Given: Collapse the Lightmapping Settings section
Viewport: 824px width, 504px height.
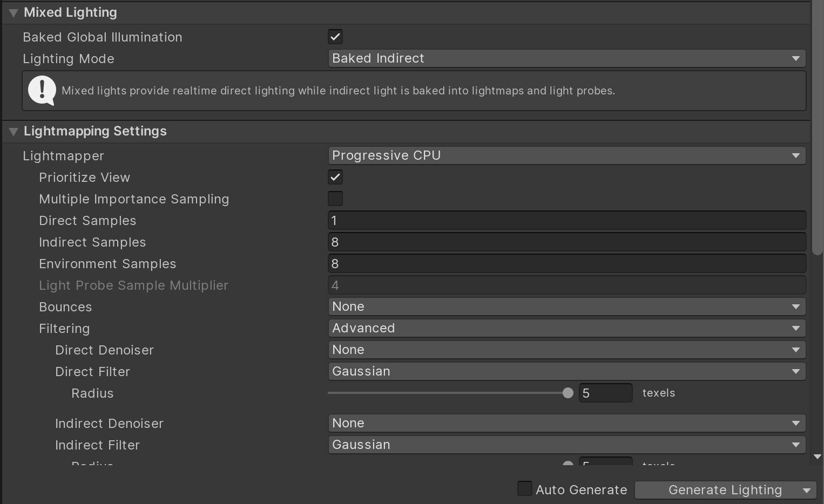Looking at the screenshot, I should pos(13,131).
